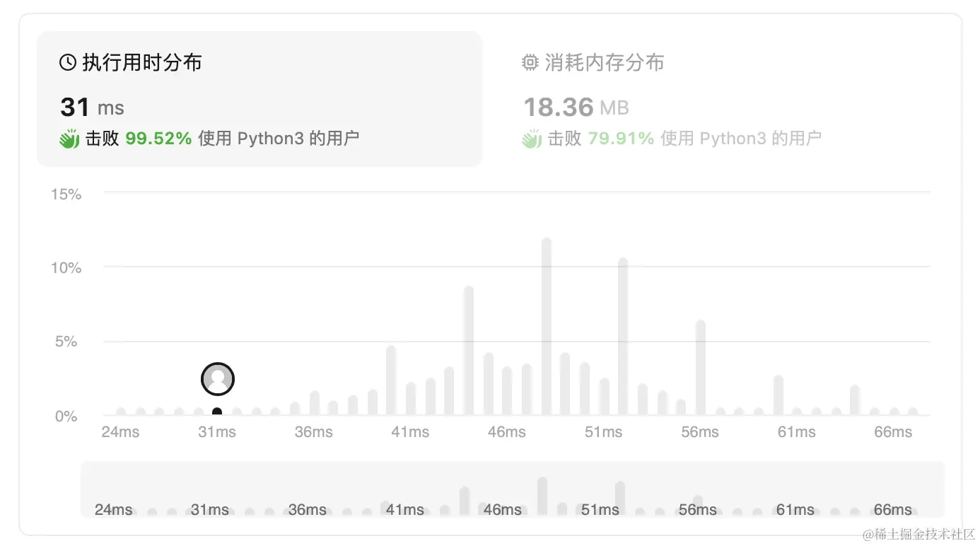Click the tallest bar near 48ms
The image size is (980, 546).
[547, 327]
